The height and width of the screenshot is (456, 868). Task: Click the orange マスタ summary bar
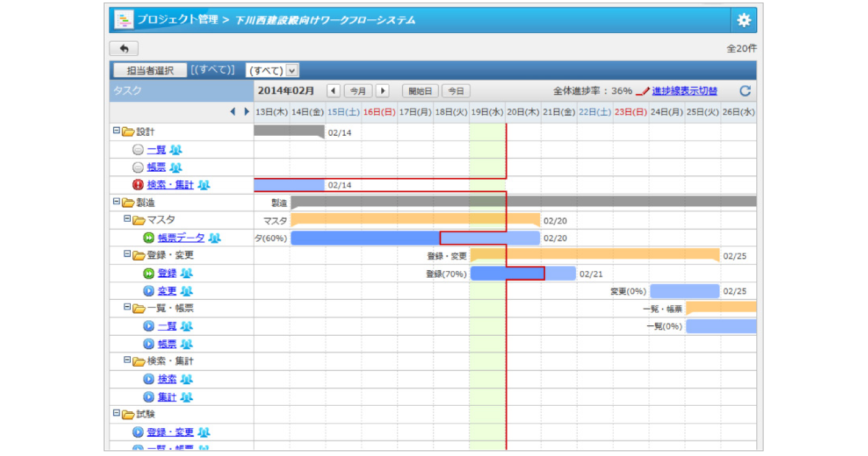pyautogui.click(x=415, y=219)
